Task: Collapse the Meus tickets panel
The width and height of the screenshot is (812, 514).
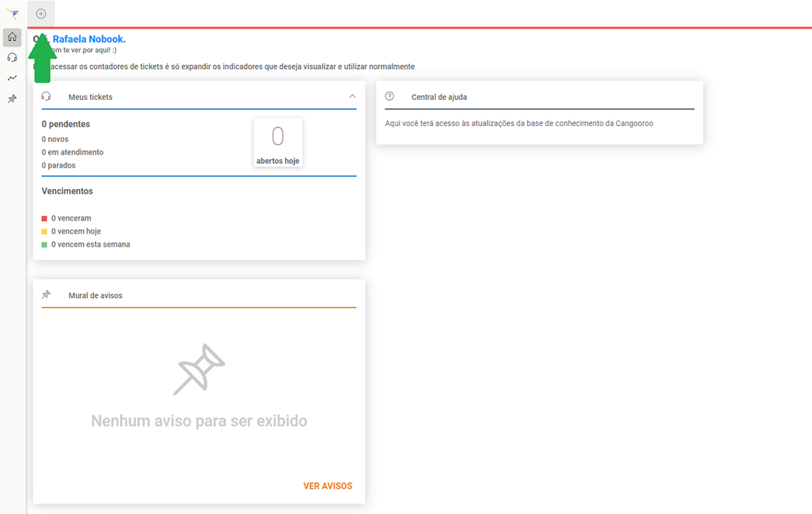Action: 352,96
